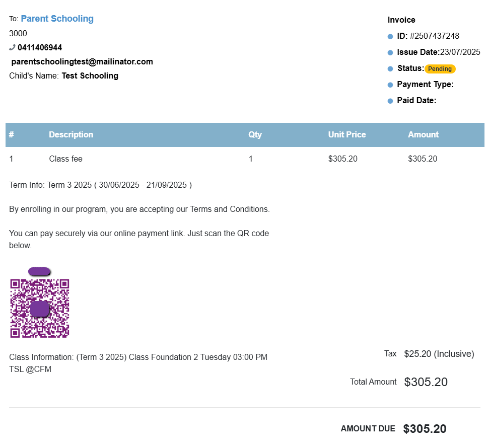Click the yellow Pending status badge

coord(440,69)
